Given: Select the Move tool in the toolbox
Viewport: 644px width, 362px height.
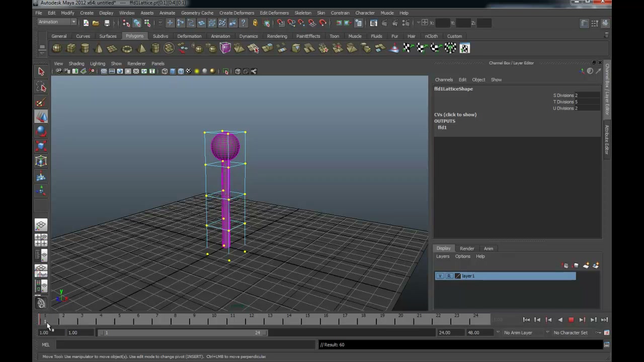Looking at the screenshot, I should [x=41, y=117].
